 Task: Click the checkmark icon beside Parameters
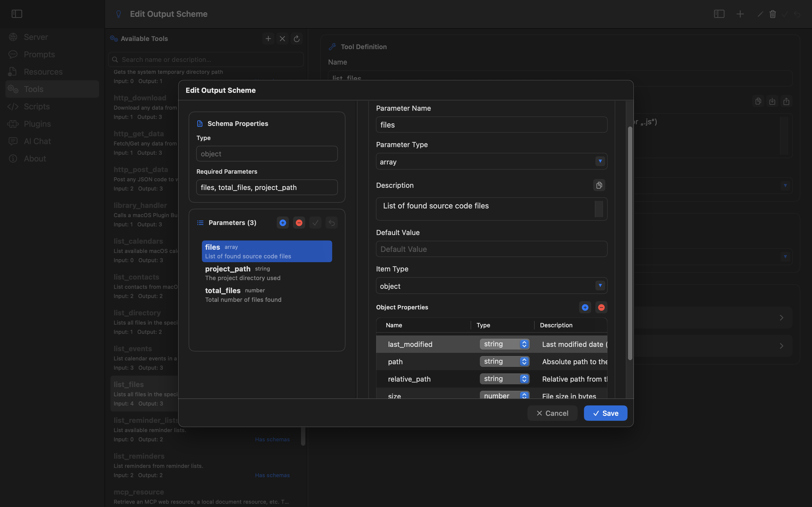point(315,223)
